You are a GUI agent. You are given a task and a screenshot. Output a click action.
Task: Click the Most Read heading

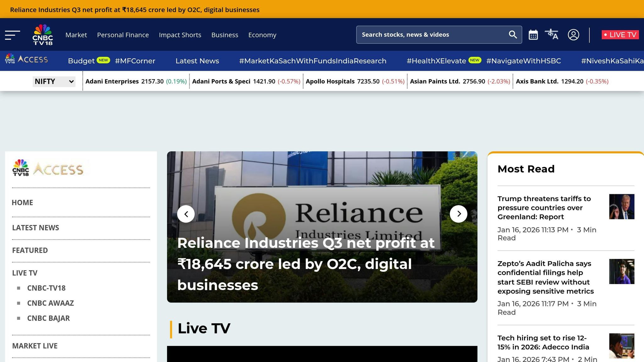coord(526,169)
